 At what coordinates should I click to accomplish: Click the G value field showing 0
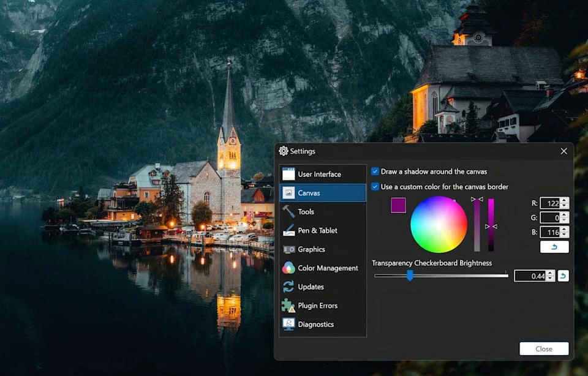tap(551, 217)
